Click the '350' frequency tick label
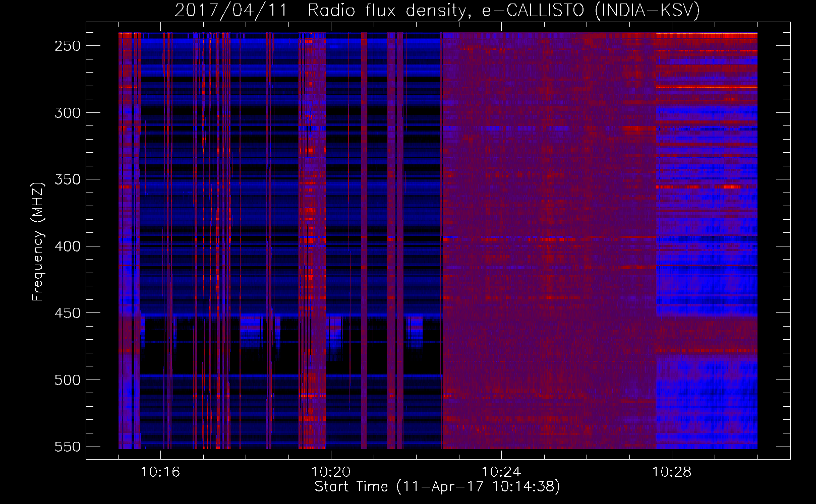Viewport: 816px width, 504px height. click(68, 179)
